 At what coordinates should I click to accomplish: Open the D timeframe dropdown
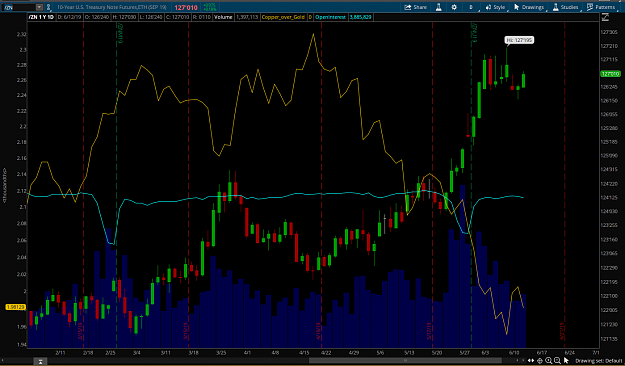(x=472, y=7)
